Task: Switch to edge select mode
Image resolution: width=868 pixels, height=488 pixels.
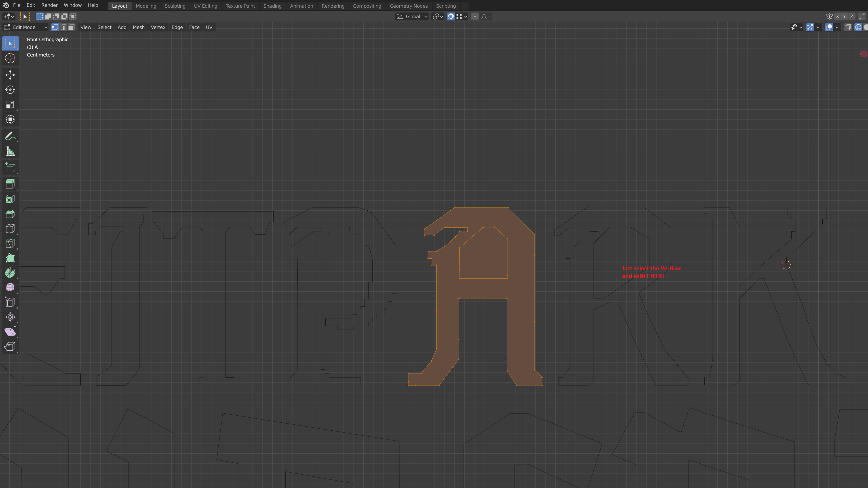Action: click(x=63, y=27)
